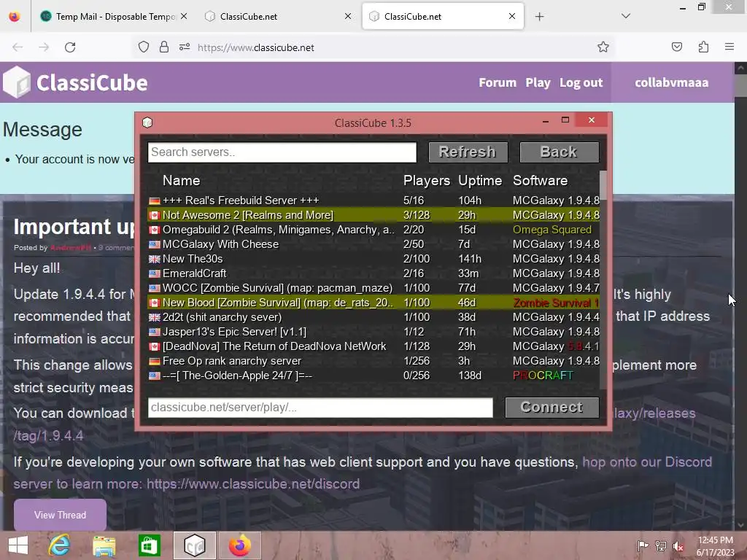Bookmark this page with the star

[x=603, y=47]
